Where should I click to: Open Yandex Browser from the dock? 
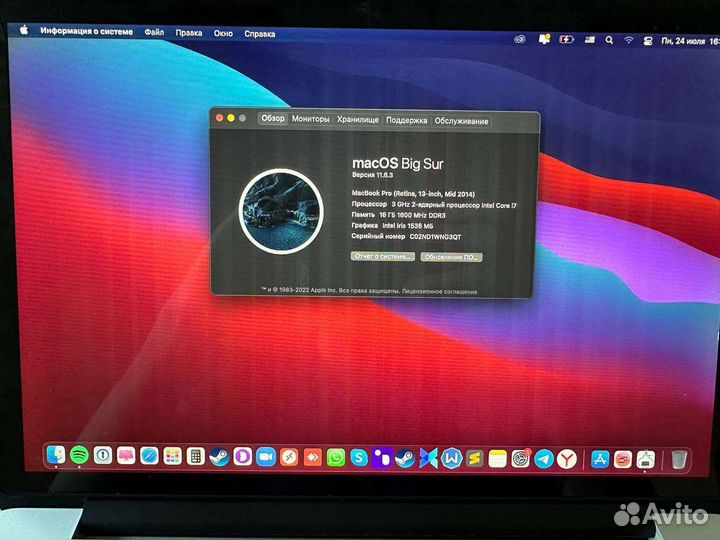[567, 459]
